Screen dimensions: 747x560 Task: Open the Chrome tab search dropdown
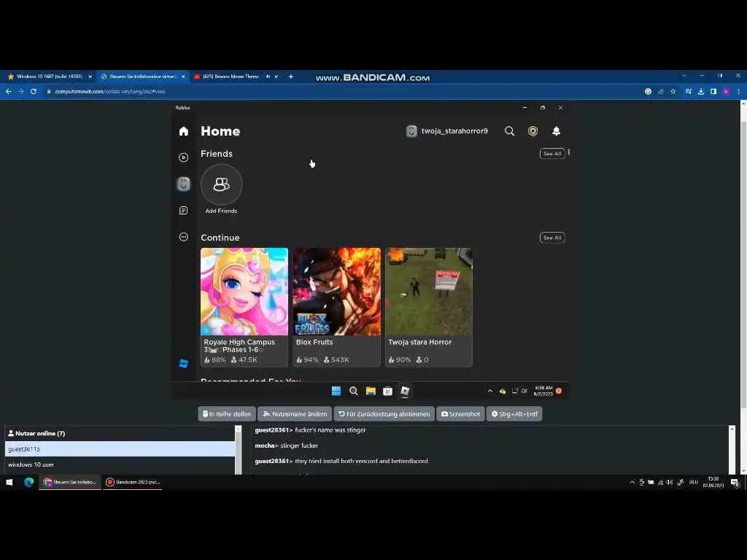click(x=684, y=76)
